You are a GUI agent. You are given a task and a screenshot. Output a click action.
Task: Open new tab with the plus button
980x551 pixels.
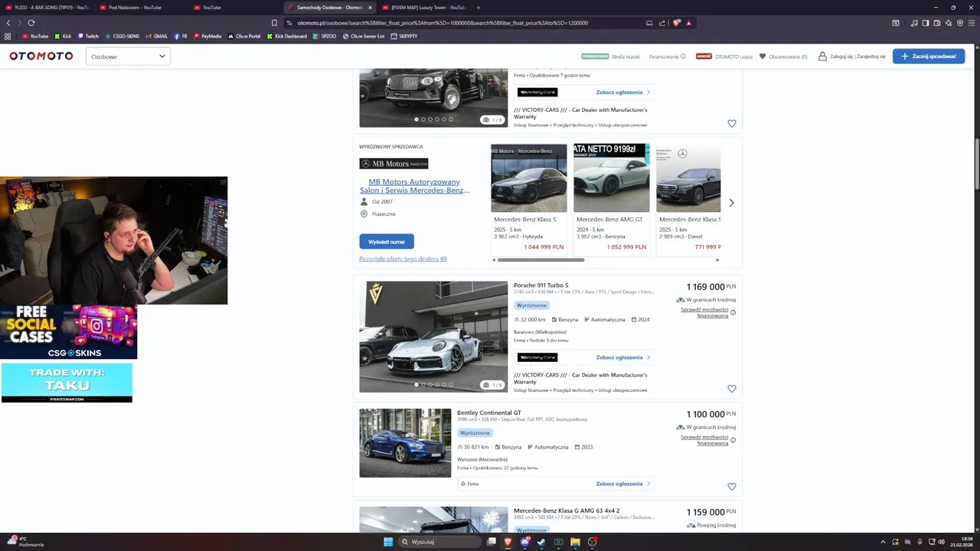(x=478, y=8)
